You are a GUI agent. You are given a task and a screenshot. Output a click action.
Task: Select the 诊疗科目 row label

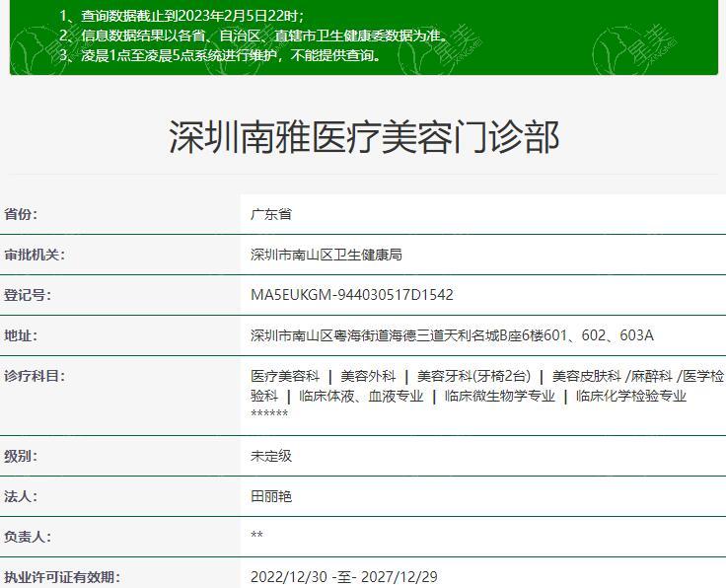tap(35, 376)
